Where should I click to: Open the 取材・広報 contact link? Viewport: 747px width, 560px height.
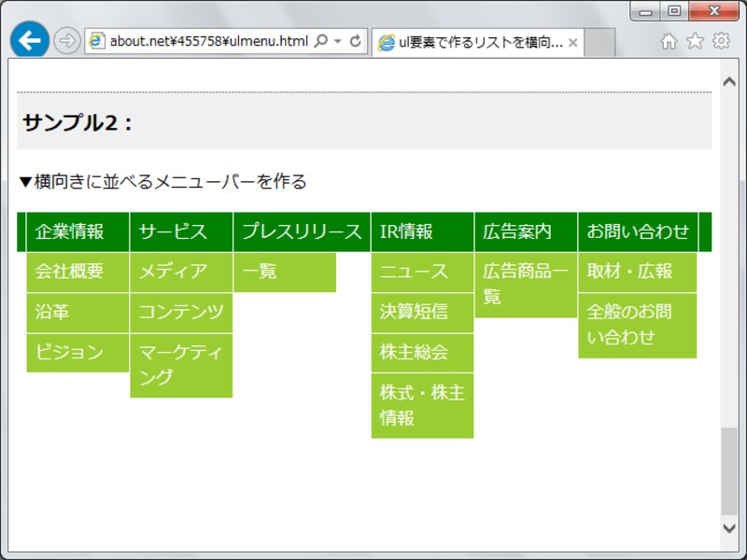point(629,272)
